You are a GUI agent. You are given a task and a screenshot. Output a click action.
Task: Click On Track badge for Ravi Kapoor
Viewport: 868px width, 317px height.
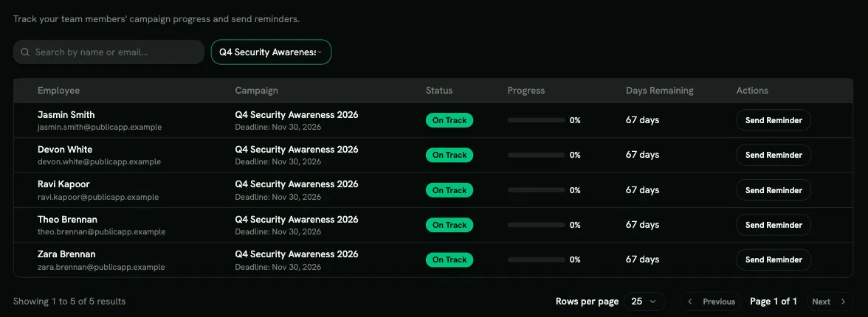[449, 189]
